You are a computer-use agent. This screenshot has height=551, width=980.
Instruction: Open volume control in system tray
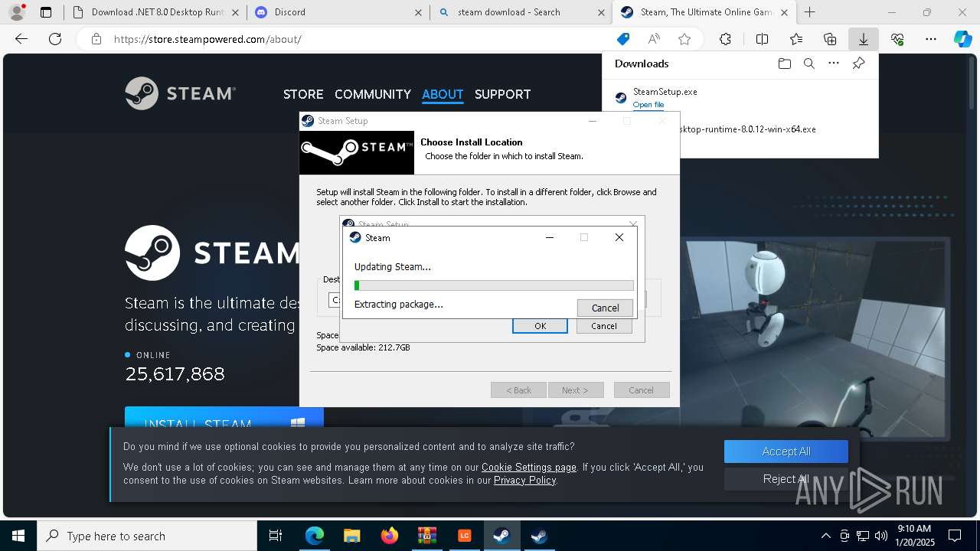pyautogui.click(x=881, y=536)
